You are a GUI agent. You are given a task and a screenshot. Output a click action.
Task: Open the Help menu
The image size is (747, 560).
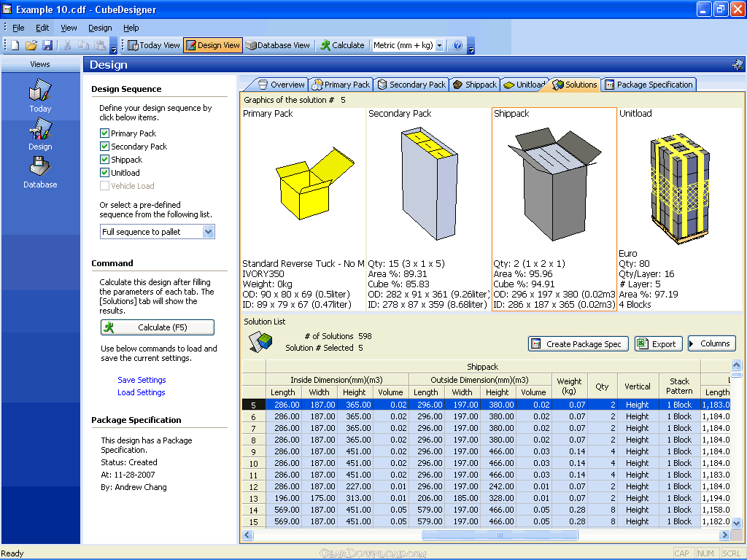tap(131, 28)
